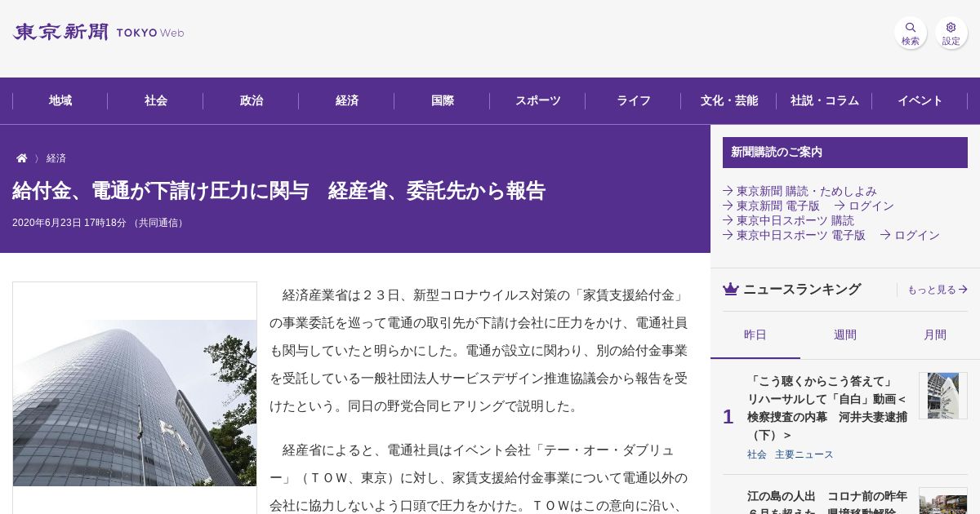Click the date 2020年6月23日 17時18分
The height and width of the screenshot is (514, 980).
[x=69, y=223]
